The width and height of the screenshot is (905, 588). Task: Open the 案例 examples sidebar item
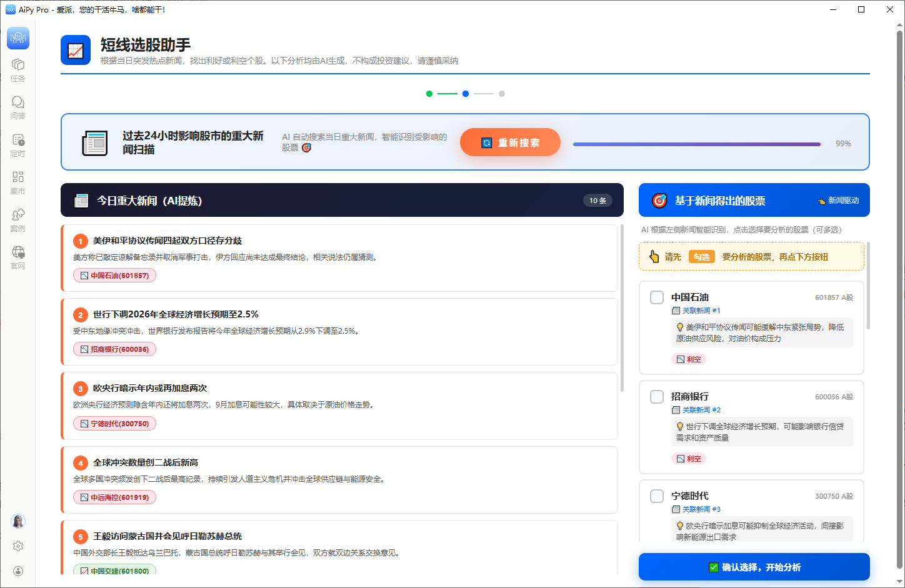(x=18, y=220)
